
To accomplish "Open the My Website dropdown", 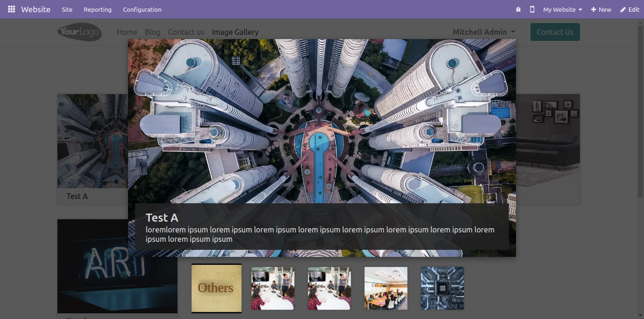I will 563,9.
